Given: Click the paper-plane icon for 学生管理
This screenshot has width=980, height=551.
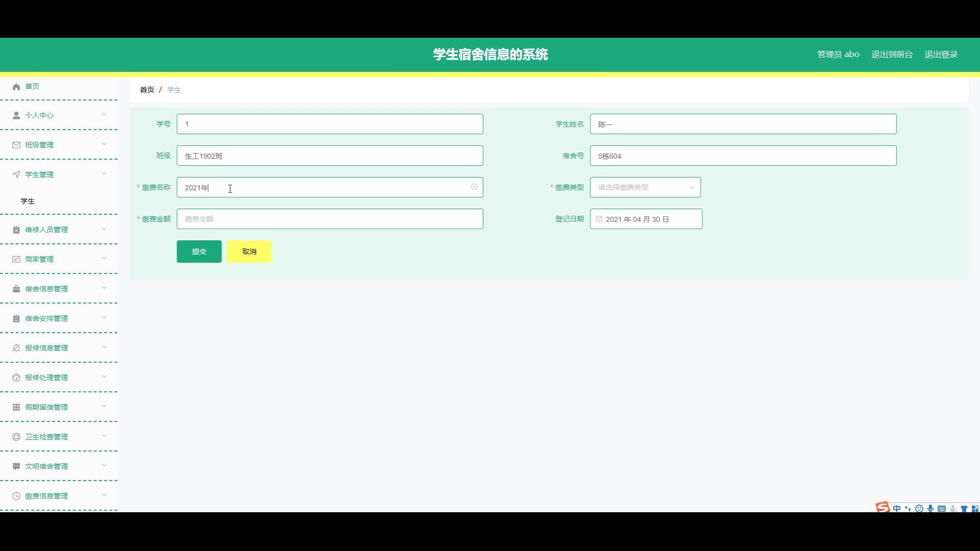Looking at the screenshot, I should [x=16, y=174].
